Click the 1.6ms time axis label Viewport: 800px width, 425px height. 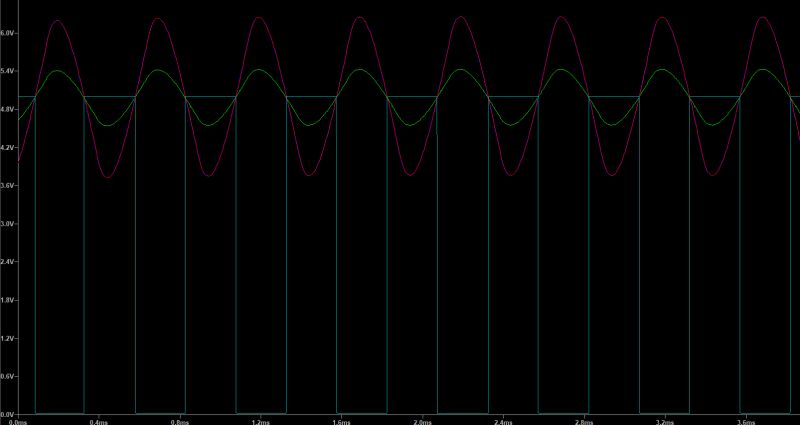click(341, 422)
